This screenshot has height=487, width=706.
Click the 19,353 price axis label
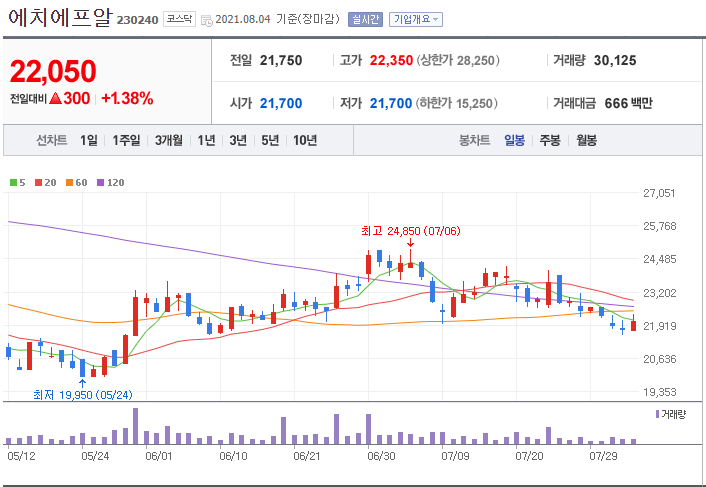click(x=659, y=392)
